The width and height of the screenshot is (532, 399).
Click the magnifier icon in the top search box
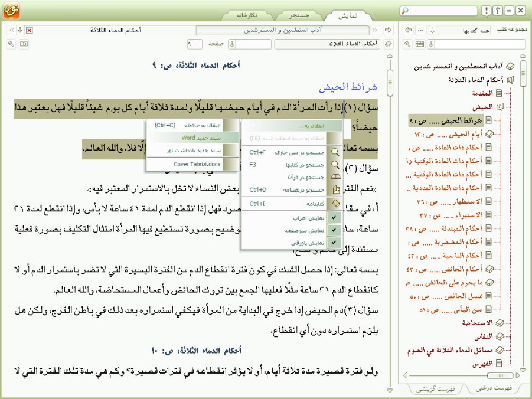[405, 11]
